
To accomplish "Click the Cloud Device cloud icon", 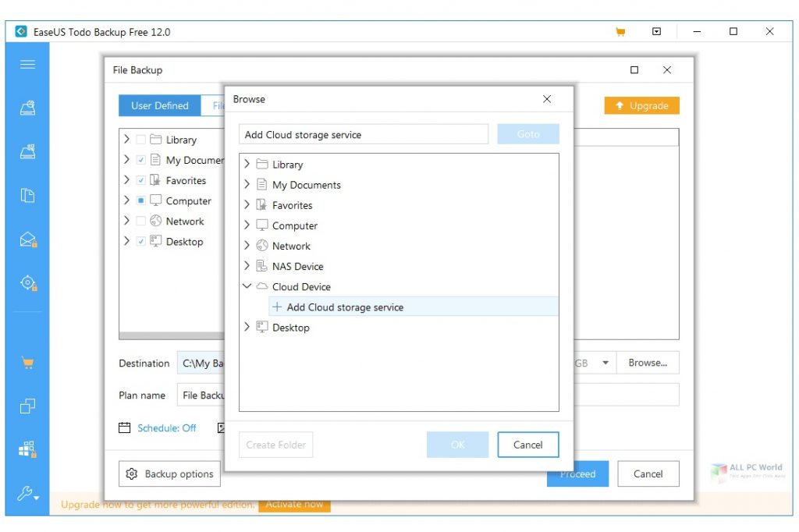I will pos(262,286).
